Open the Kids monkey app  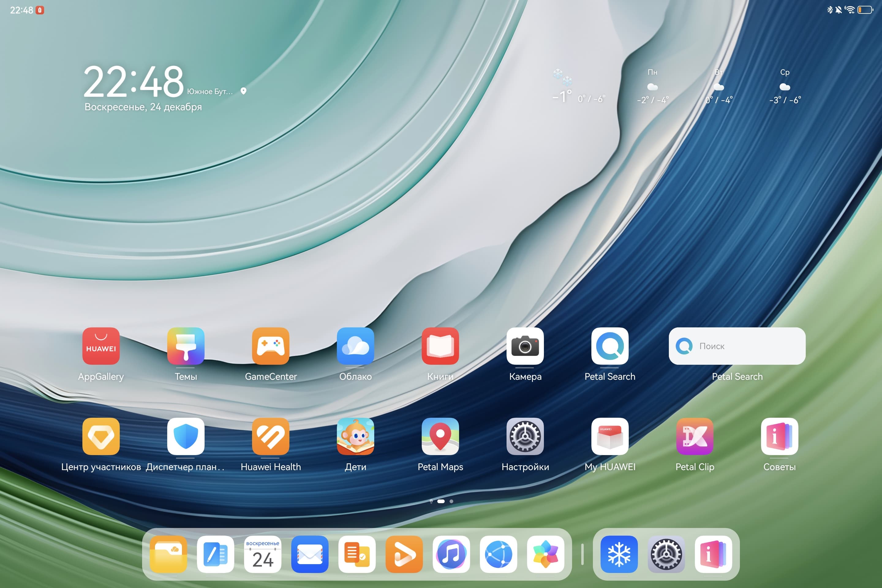pyautogui.click(x=355, y=436)
